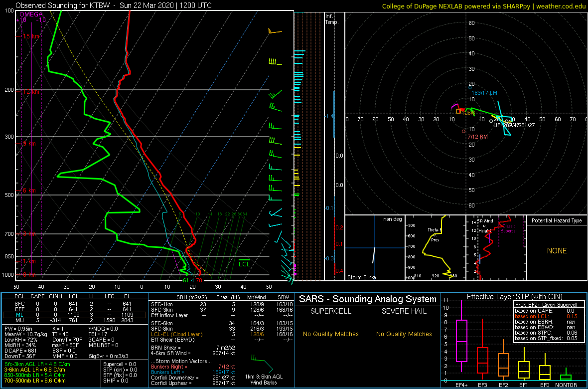Click the CAPE column header

[x=37, y=297]
